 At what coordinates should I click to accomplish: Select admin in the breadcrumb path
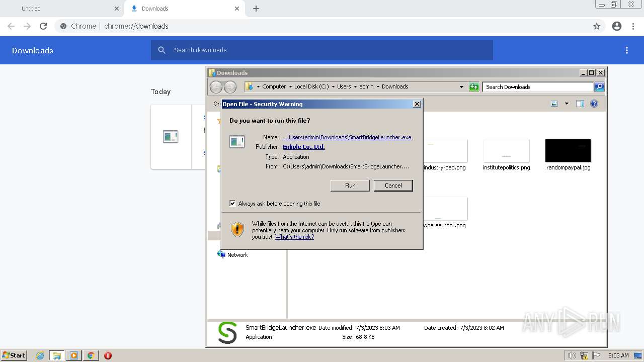[x=366, y=86]
